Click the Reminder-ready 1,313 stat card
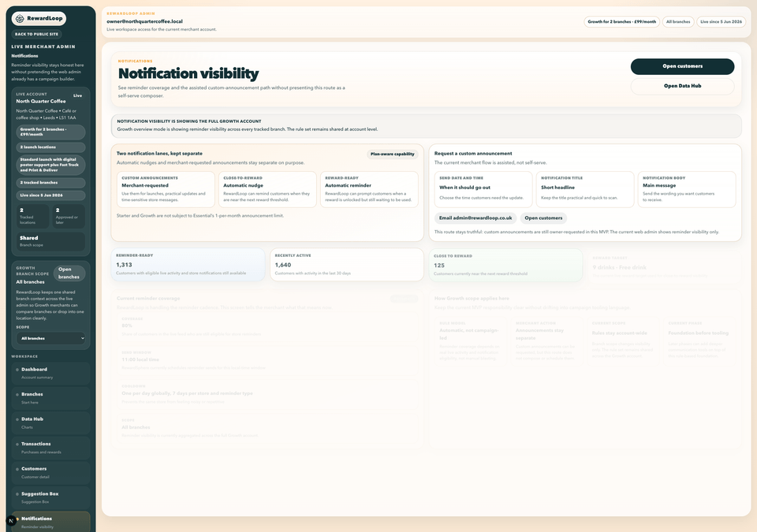Screen dimensions: 757x532 tap(188, 265)
